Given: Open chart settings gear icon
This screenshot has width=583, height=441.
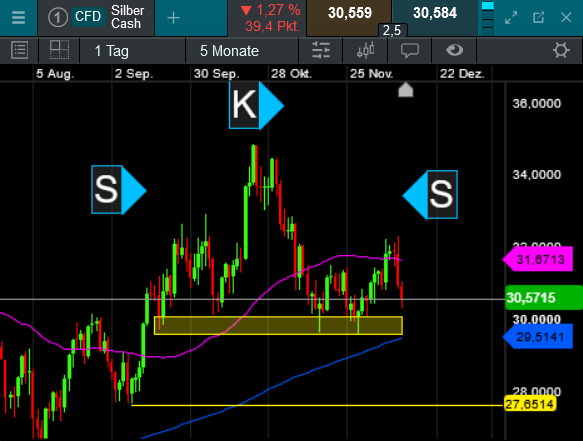Looking at the screenshot, I should (x=561, y=50).
